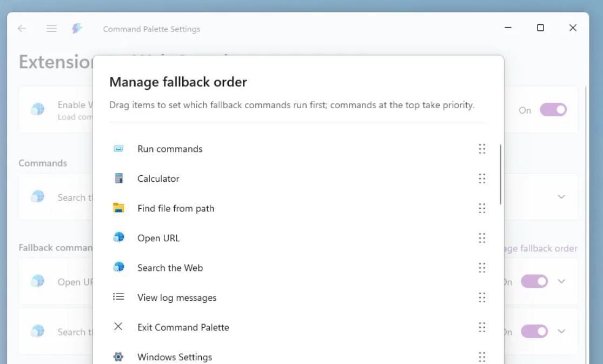This screenshot has width=603, height=364.
Task: Click the Run commands icon
Action: pos(118,149)
